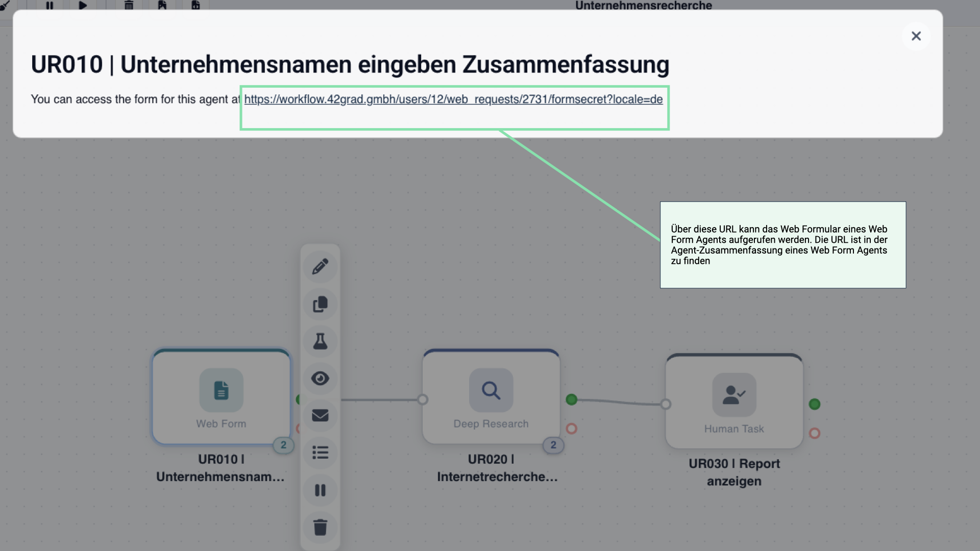Open the formsecret web form link
The height and width of the screenshot is (551, 980).
pyautogui.click(x=453, y=99)
